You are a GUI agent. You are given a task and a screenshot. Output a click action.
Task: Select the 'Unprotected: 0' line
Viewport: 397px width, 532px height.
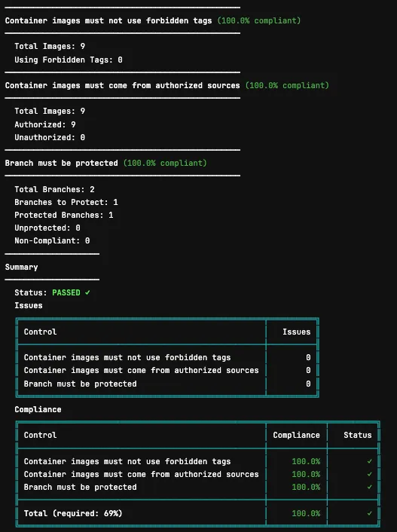(47, 228)
